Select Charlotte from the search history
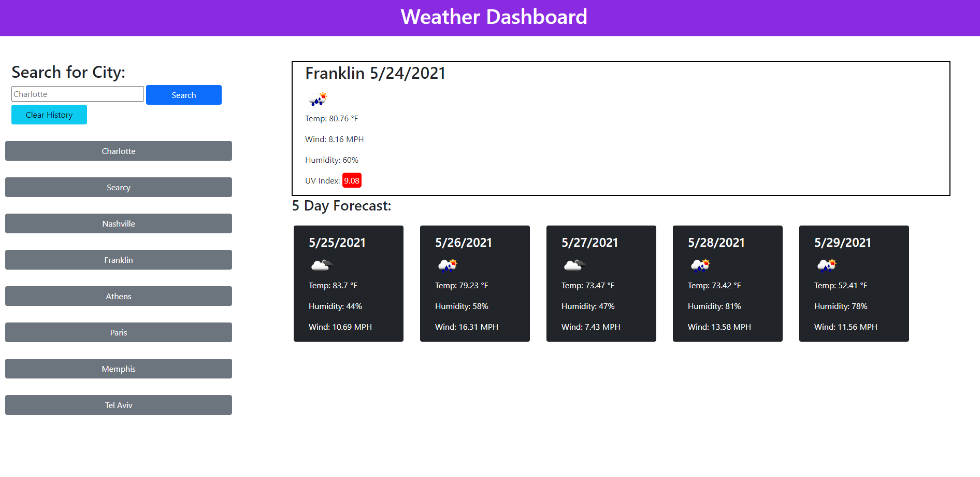This screenshot has width=980, height=477. pyautogui.click(x=118, y=151)
